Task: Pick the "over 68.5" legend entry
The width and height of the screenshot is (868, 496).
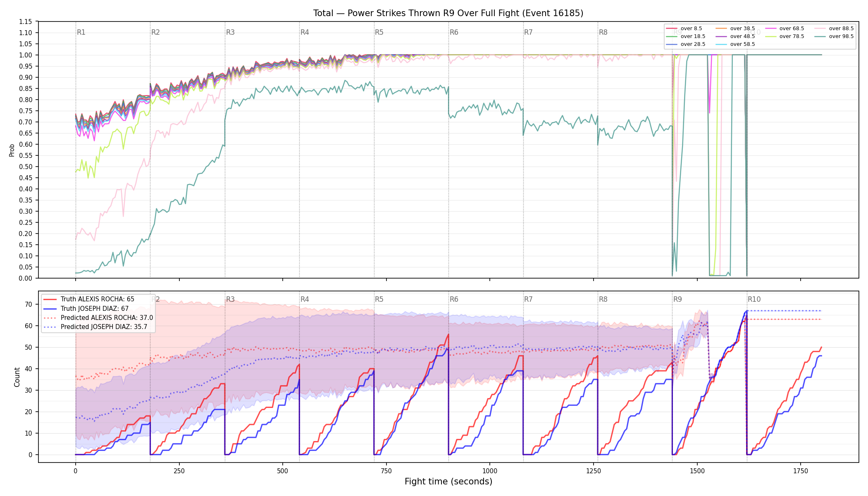Action: pyautogui.click(x=785, y=29)
